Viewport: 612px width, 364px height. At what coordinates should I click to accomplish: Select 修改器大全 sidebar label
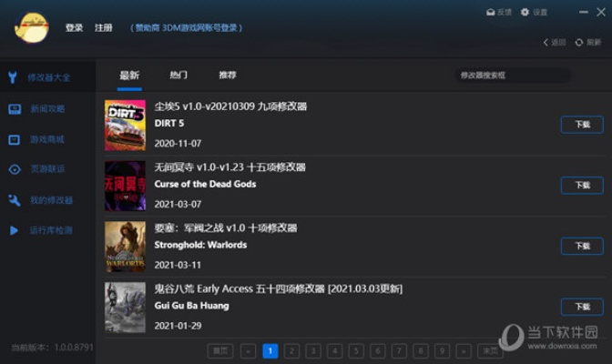[49, 77]
